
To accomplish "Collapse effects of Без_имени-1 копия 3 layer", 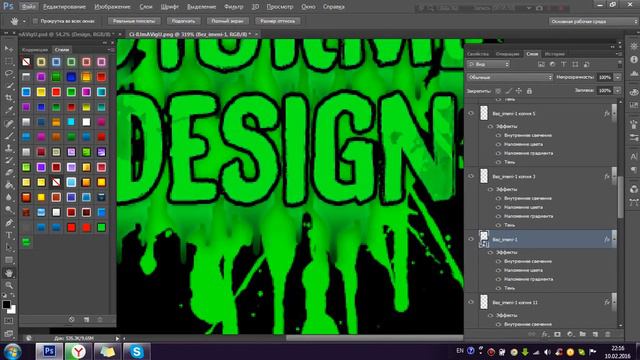I will (614, 176).
